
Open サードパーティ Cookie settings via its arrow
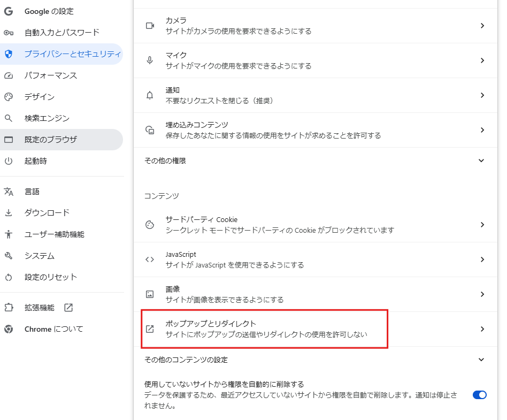(482, 225)
